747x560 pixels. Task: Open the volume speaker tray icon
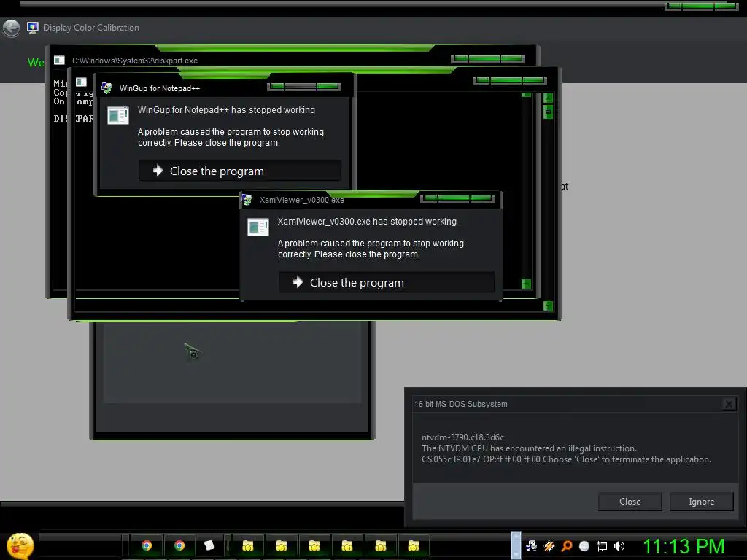(x=619, y=546)
